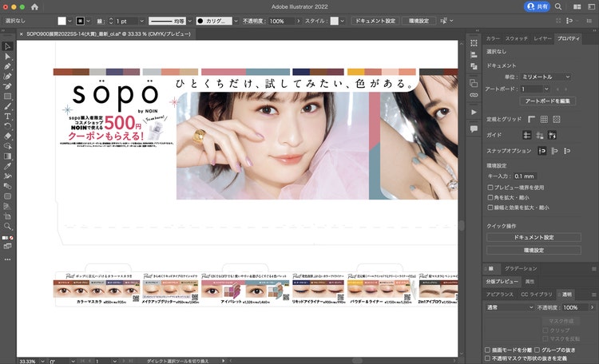The height and width of the screenshot is (364, 599).
Task: Toggle show guides icon
Action: click(x=527, y=135)
